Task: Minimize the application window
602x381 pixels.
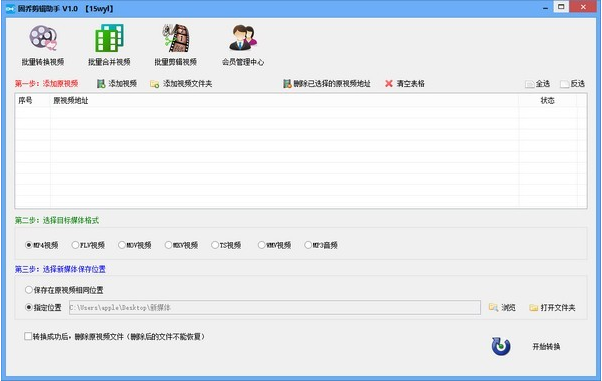Action: (546, 8)
